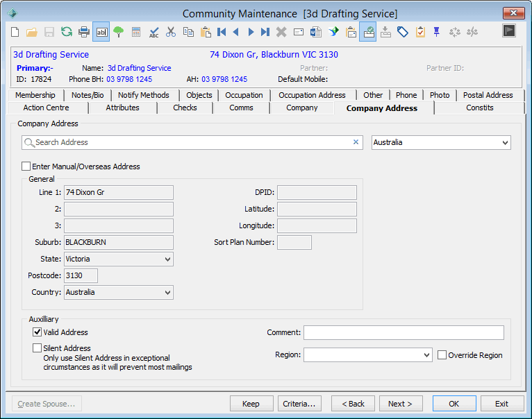
Task: Select the Attributes tab
Action: click(122, 108)
